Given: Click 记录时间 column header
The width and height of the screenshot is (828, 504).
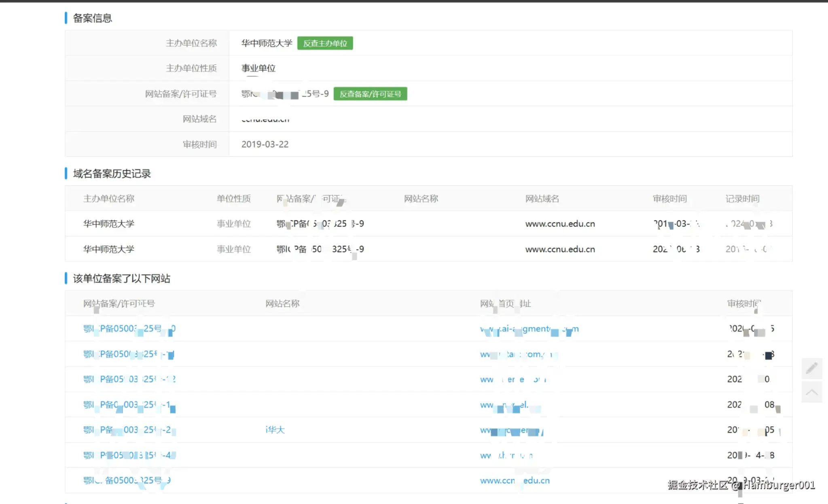Looking at the screenshot, I should (742, 199).
